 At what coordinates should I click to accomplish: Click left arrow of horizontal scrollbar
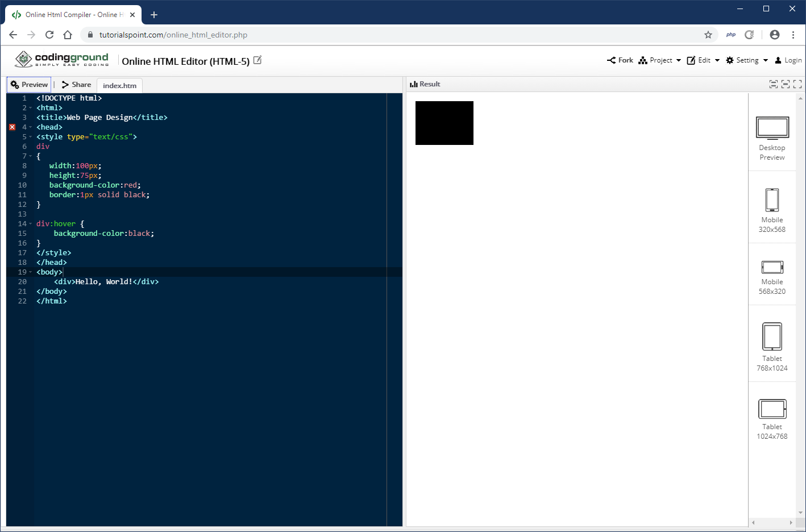click(x=753, y=522)
